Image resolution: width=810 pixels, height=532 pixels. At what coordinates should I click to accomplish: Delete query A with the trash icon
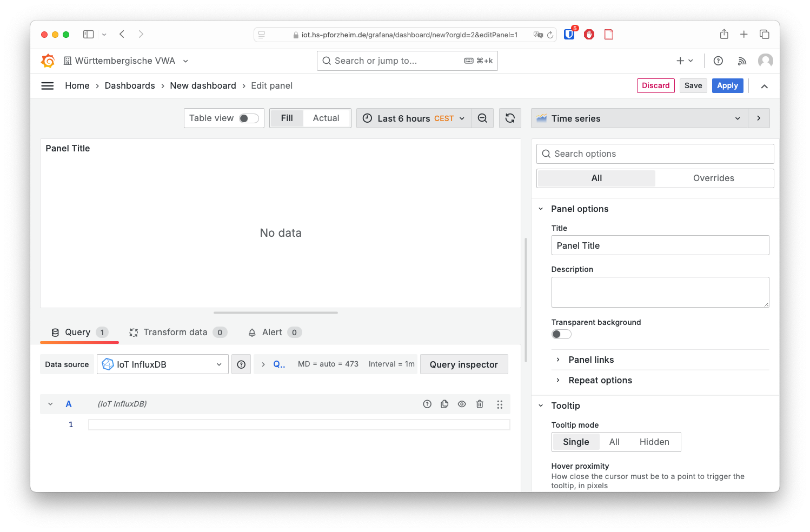(x=480, y=404)
